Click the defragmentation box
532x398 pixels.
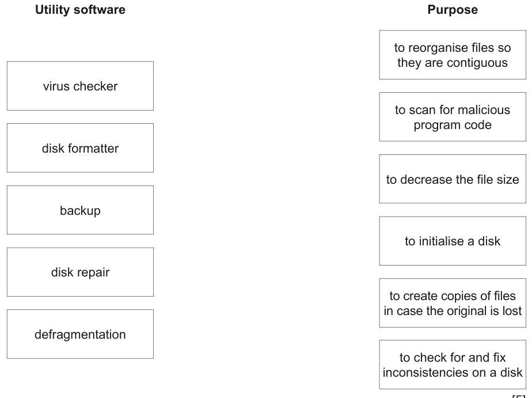[80, 334]
